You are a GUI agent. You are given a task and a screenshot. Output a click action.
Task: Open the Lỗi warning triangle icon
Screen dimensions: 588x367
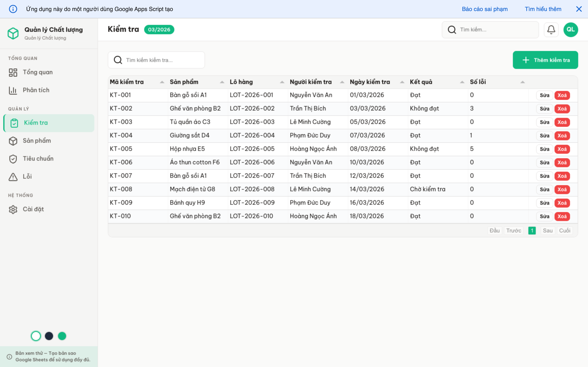pyautogui.click(x=13, y=176)
